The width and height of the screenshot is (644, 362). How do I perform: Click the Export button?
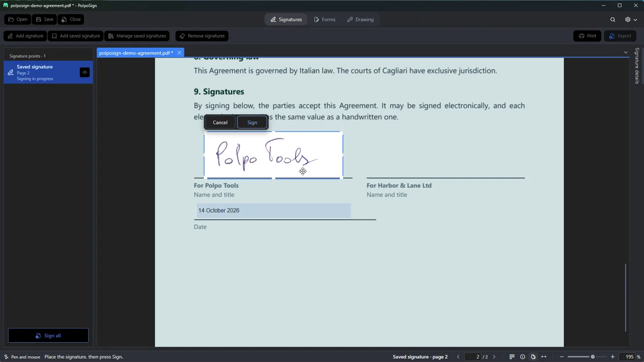(620, 36)
